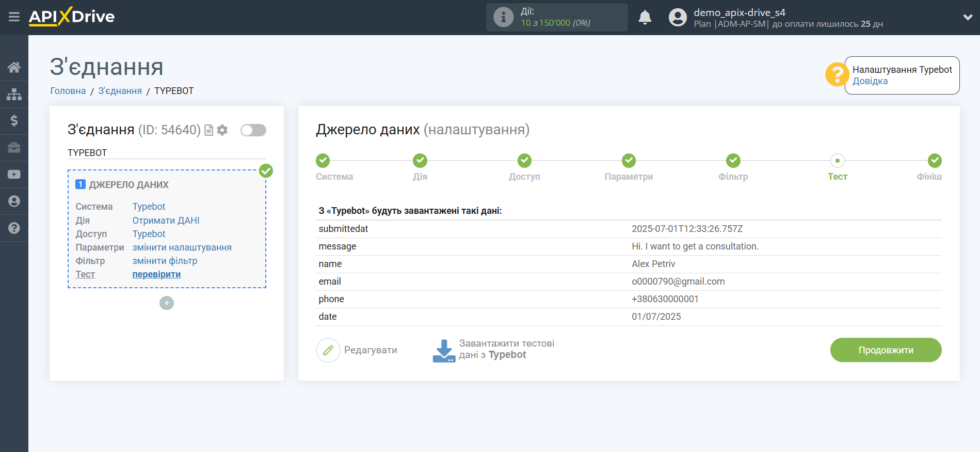The height and width of the screenshot is (452, 980).
Task: Select the Alex Petriv name value
Action: tap(653, 264)
